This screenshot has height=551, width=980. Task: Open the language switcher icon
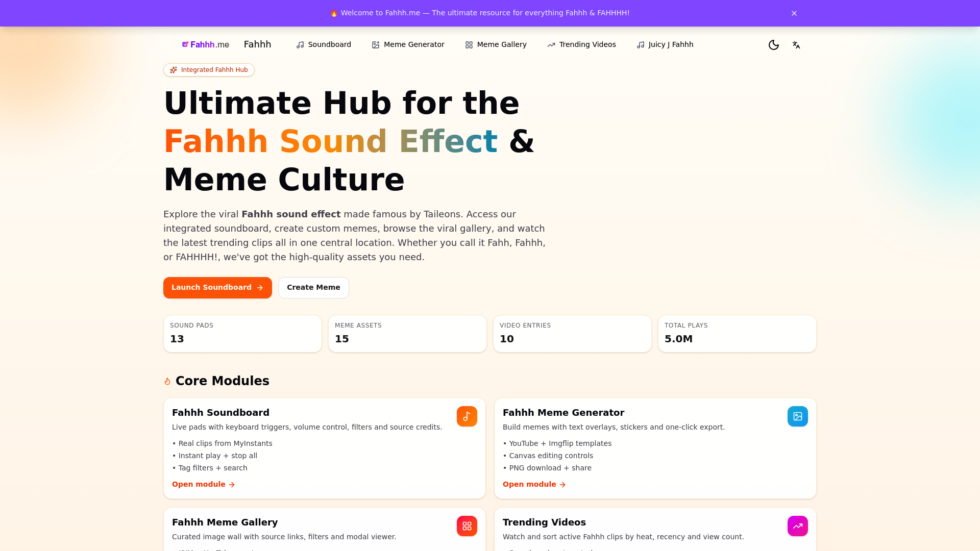(x=797, y=45)
